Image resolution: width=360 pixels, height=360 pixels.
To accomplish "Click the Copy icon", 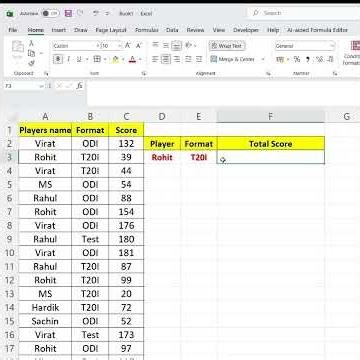I will pyautogui.click(x=31, y=53).
